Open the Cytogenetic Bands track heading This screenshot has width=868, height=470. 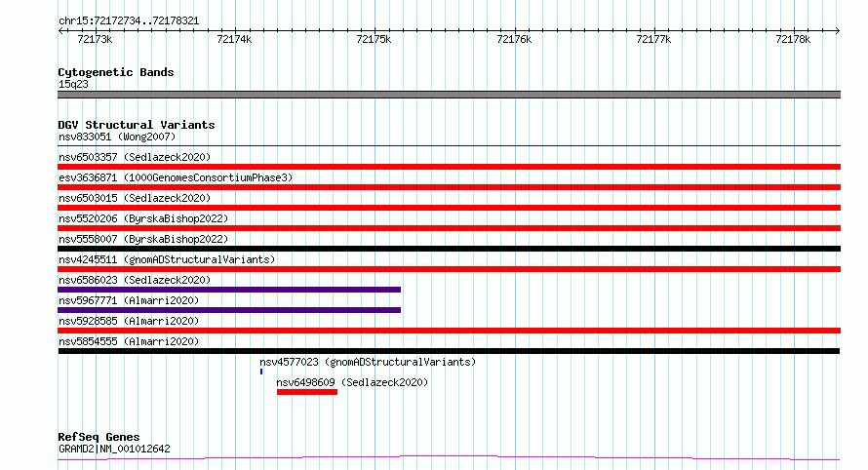coord(116,72)
